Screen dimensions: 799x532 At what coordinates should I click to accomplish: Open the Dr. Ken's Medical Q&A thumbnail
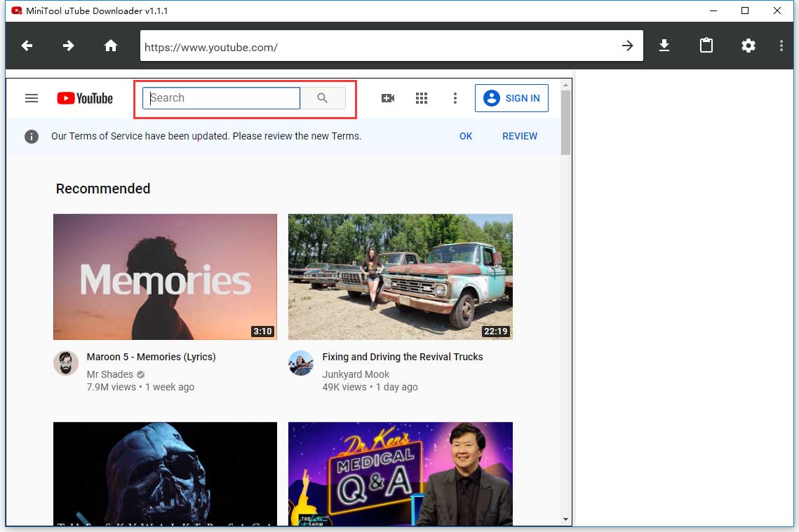(x=401, y=473)
